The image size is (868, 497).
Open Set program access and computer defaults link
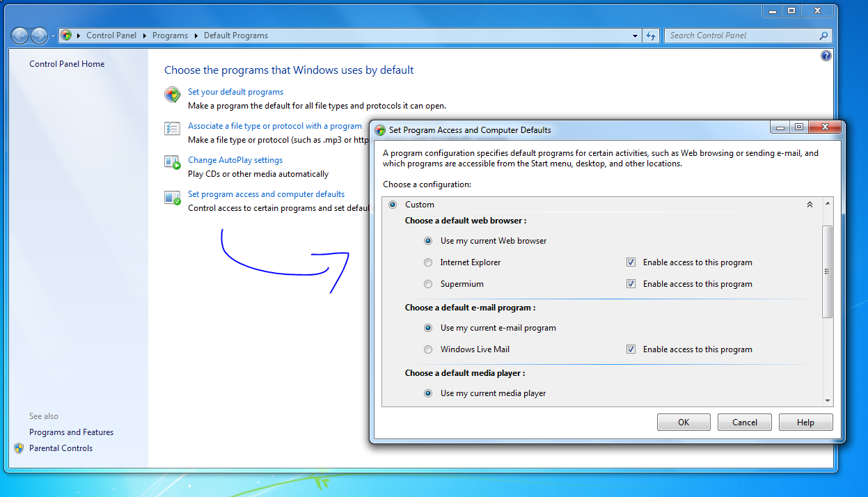click(x=267, y=194)
